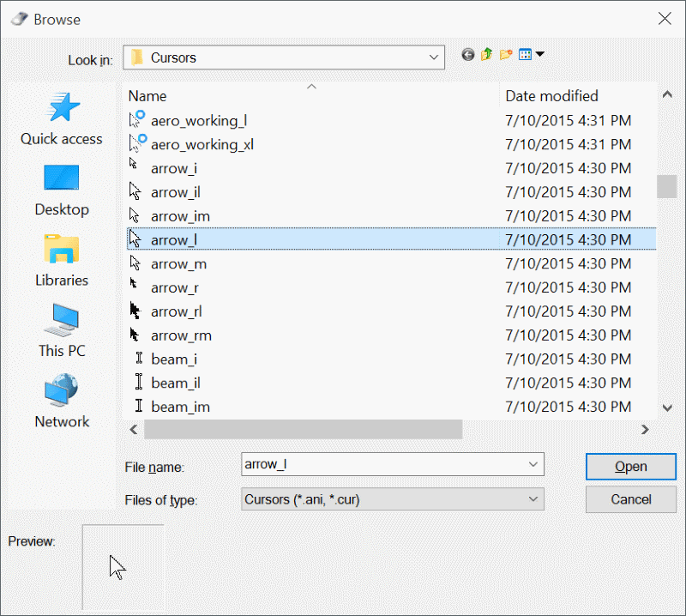This screenshot has width=686, height=616.
Task: Click the Open button
Action: (x=630, y=466)
